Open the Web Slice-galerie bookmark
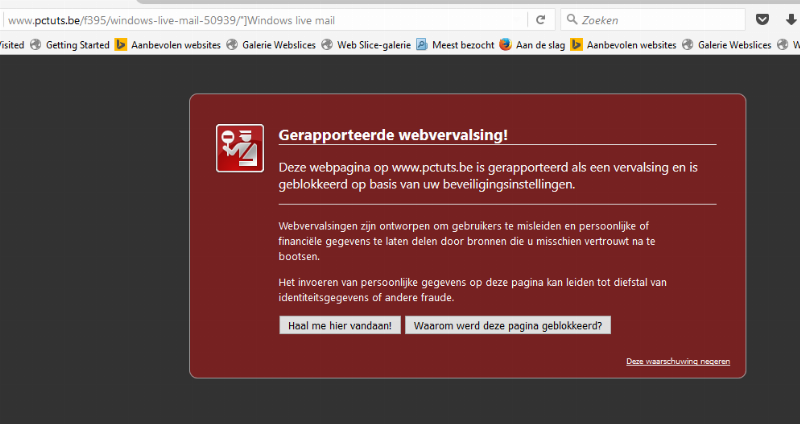 click(373, 44)
